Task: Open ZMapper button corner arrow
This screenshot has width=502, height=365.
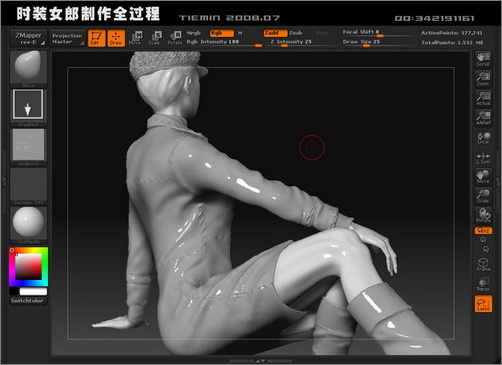Action: (x=43, y=43)
